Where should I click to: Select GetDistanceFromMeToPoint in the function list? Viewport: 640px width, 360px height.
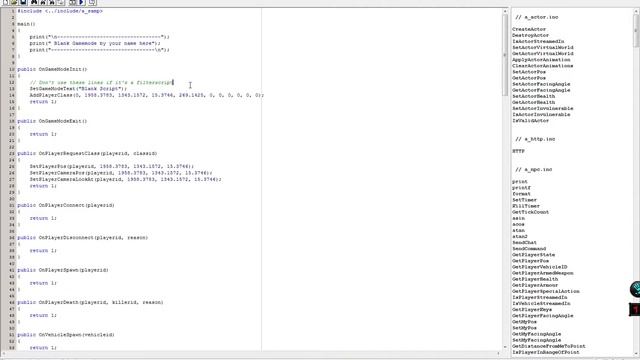tap(549, 346)
